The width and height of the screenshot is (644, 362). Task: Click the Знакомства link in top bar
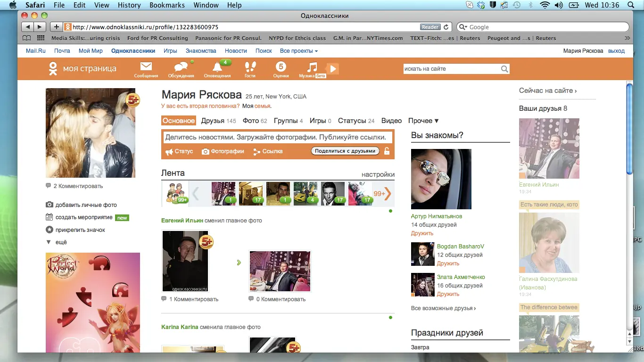[201, 51]
